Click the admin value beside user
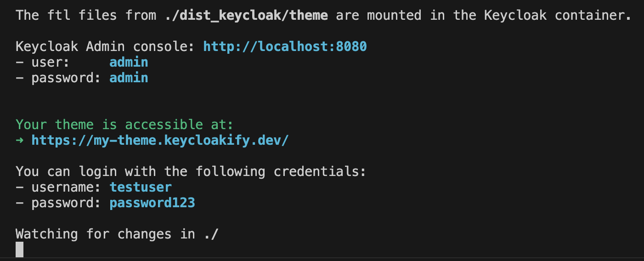This screenshot has height=261, width=644. [x=129, y=62]
